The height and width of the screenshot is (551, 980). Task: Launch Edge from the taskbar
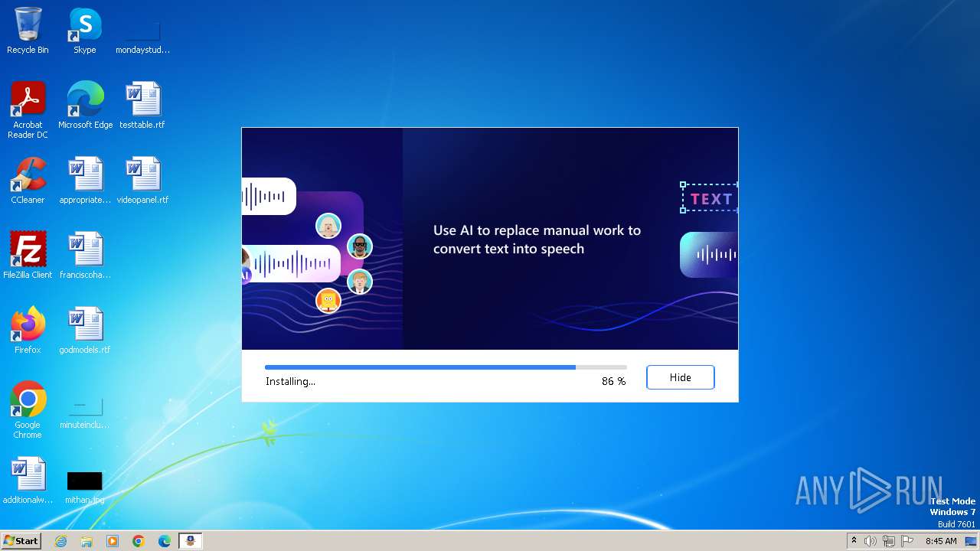165,541
